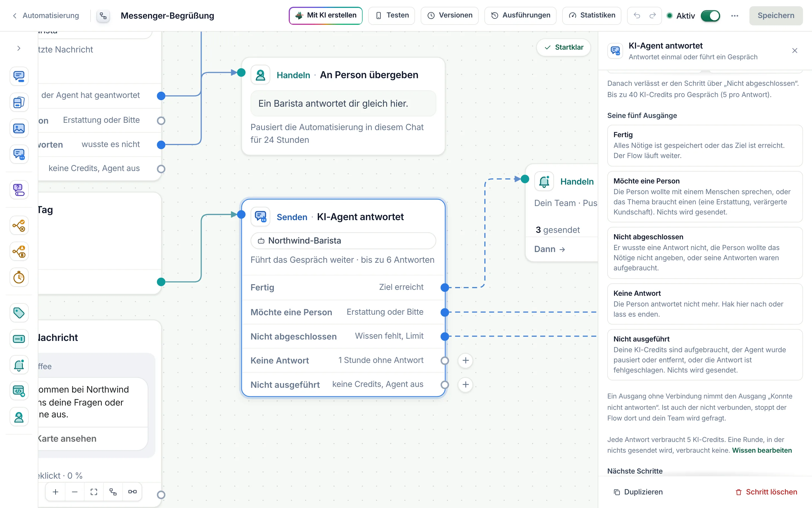The width and height of the screenshot is (812, 508).
Task: Open Statistiken view
Action: tap(592, 16)
